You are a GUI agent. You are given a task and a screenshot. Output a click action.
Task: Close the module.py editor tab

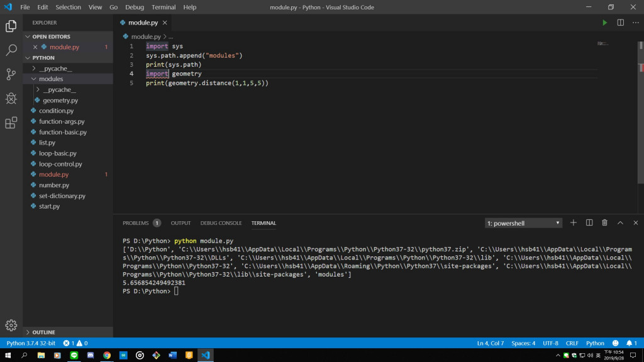(165, 23)
